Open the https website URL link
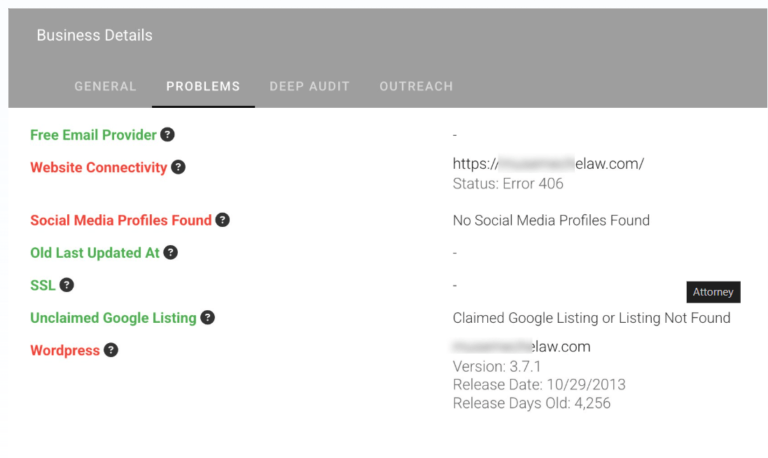The width and height of the screenshot is (768, 458). [548, 164]
